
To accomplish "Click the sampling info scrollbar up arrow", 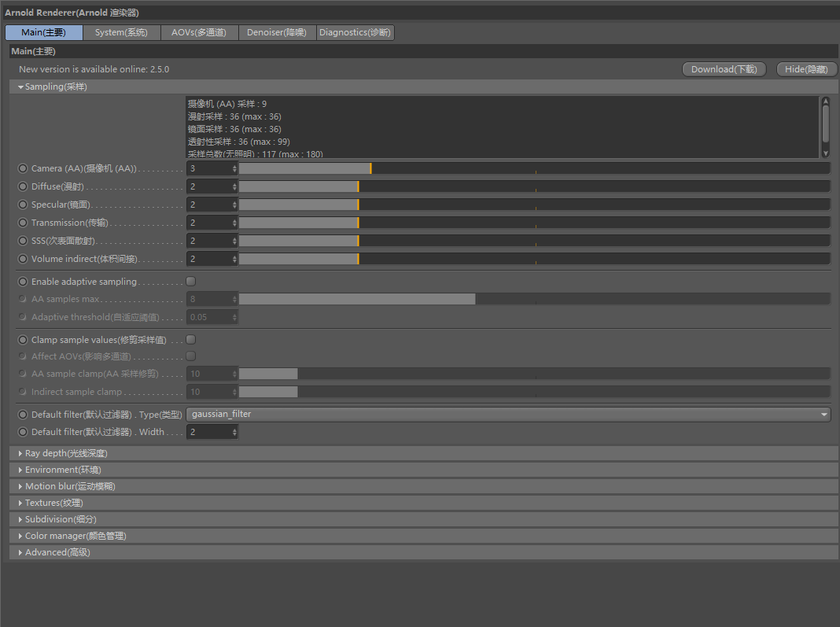I will pos(826,101).
